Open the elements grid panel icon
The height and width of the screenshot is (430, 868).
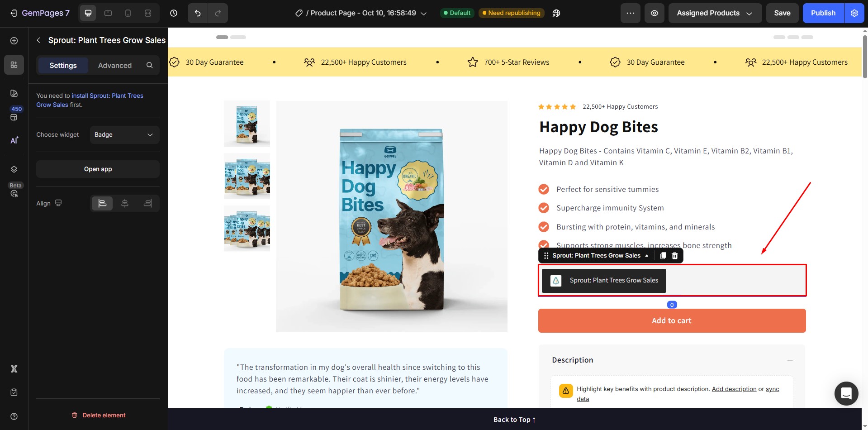click(x=14, y=65)
